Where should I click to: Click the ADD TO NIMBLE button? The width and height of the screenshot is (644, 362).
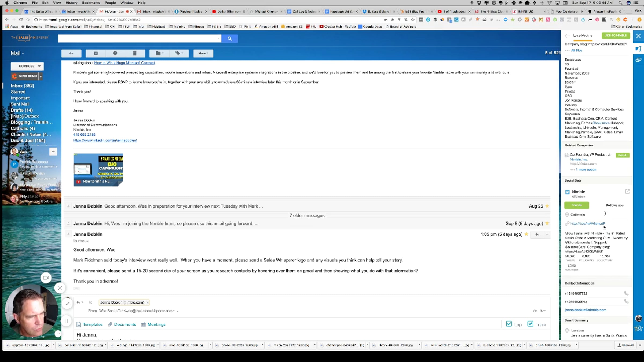616,35
